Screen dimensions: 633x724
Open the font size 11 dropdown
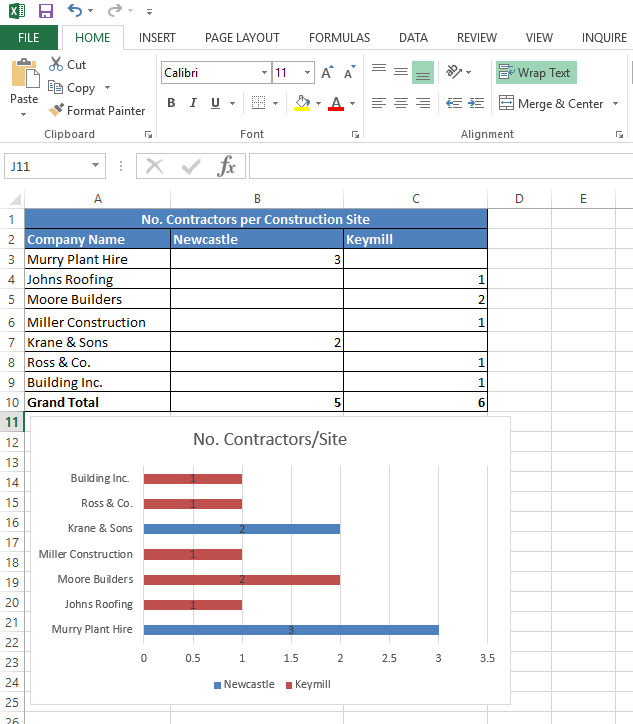[x=307, y=72]
